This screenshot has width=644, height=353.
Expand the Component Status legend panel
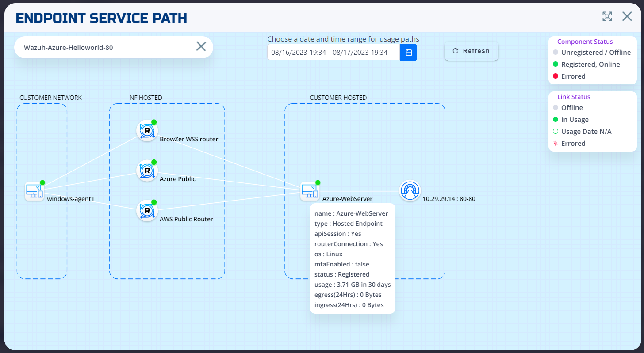point(585,41)
